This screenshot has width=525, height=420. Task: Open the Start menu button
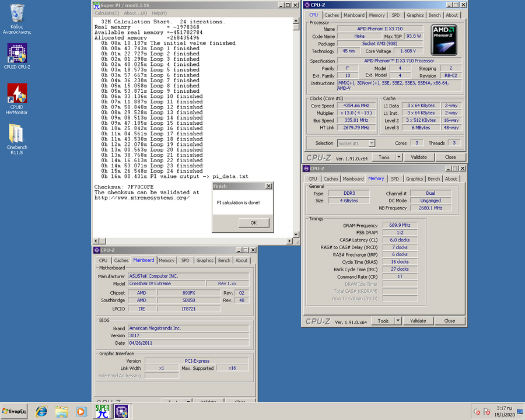(14, 411)
